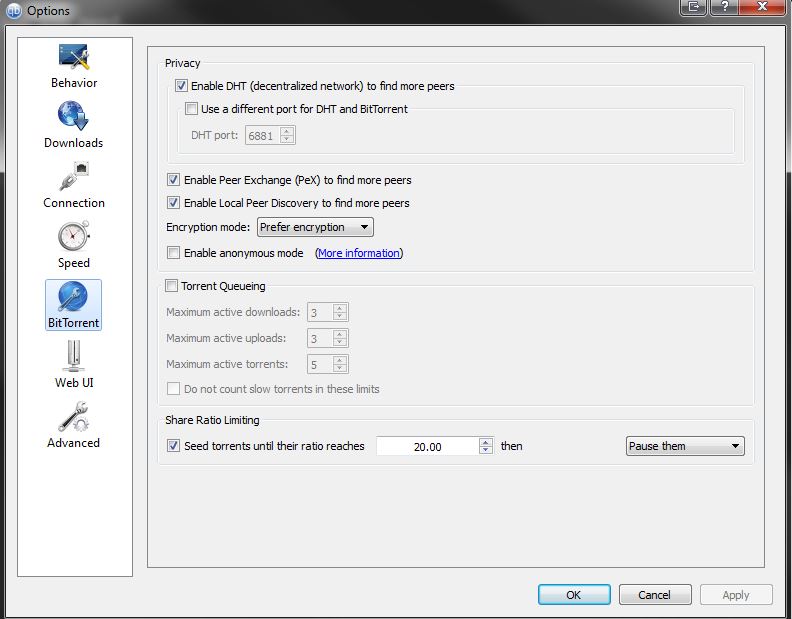
Task: Uncheck Enable Local Peer Discovery
Action: tap(173, 203)
